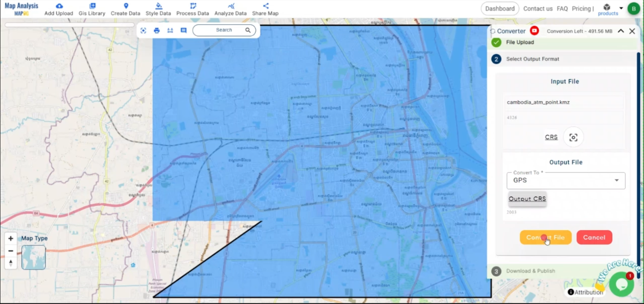
Task: Click the search magnifier icon
Action: (248, 30)
